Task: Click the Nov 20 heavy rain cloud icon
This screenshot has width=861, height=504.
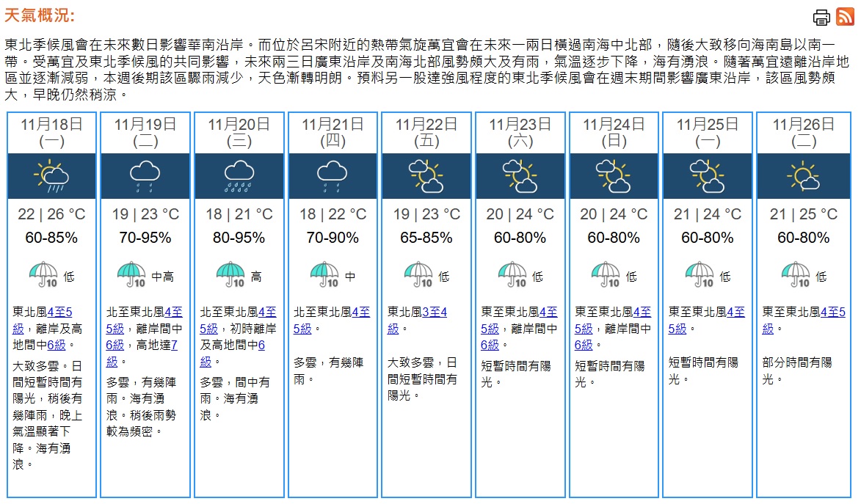Action: coord(239,176)
